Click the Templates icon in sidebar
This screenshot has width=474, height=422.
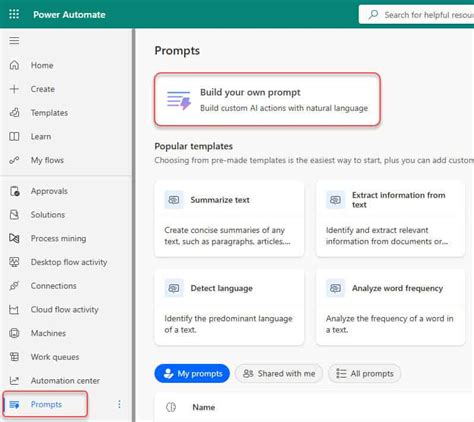tap(14, 113)
